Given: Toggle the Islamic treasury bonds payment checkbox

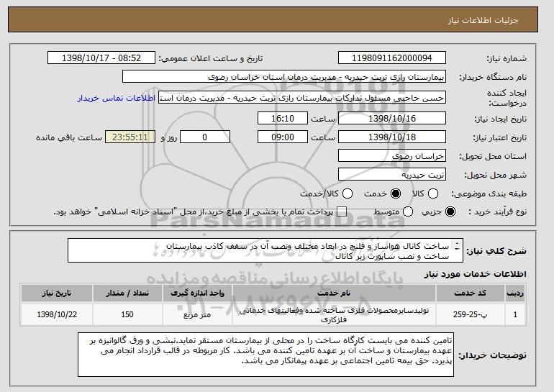Looking at the screenshot, I should click(342, 211).
